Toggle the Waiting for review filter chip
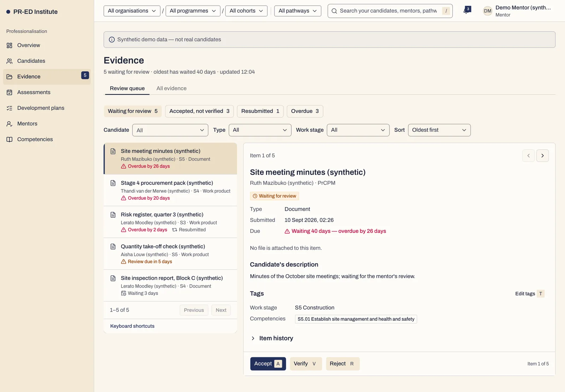The height and width of the screenshot is (392, 565). [x=133, y=111]
